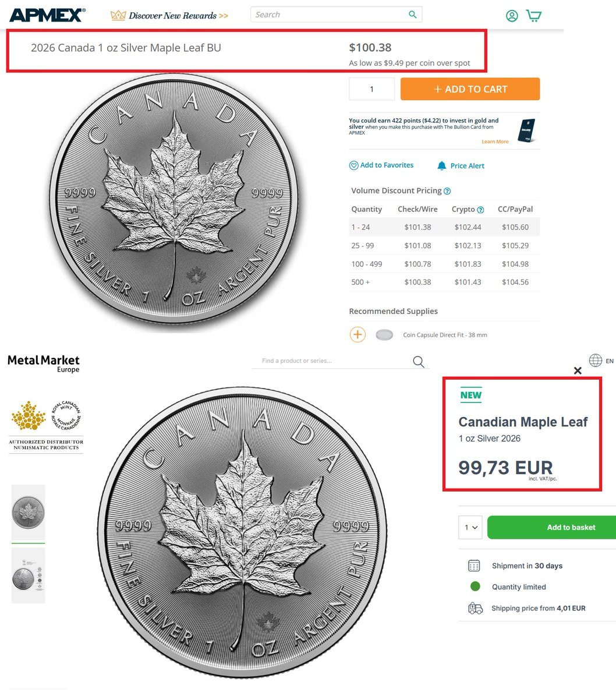
Task: Click the green Add to basket button
Action: (551, 527)
